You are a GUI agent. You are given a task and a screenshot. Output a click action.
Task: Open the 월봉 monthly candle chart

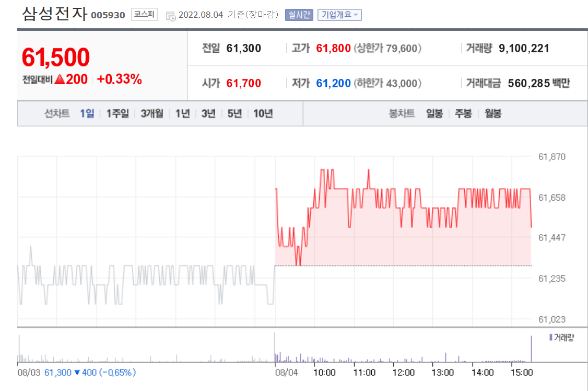[493, 113]
